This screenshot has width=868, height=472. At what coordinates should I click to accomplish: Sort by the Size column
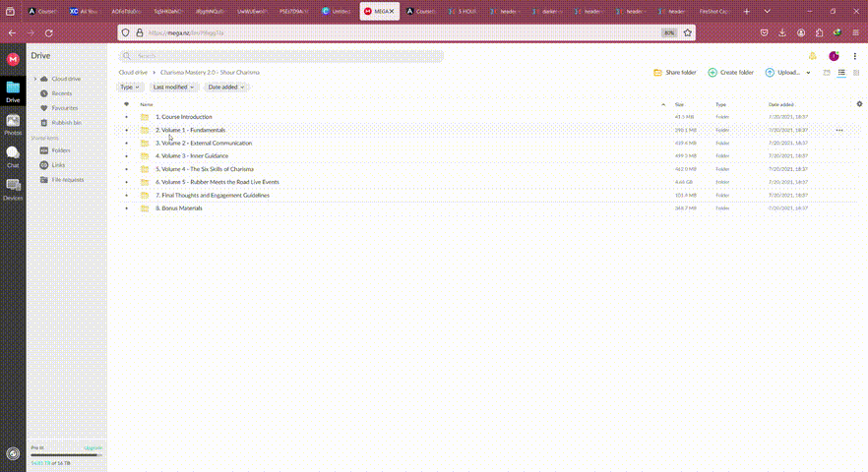[x=679, y=104]
